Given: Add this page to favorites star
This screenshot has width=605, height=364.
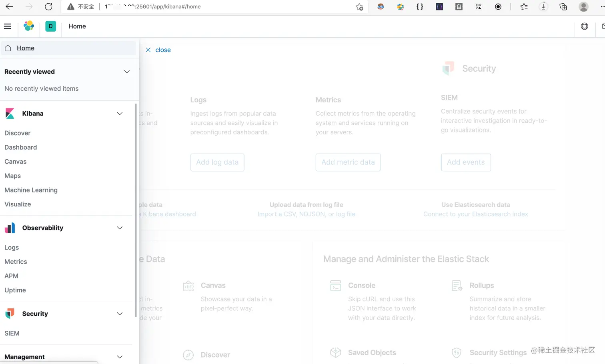Looking at the screenshot, I should pyautogui.click(x=359, y=7).
